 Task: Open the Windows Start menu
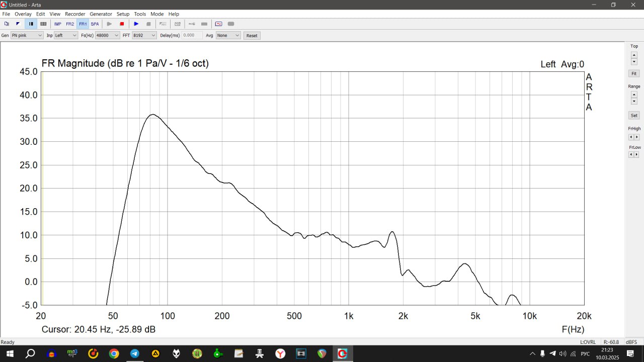10,354
